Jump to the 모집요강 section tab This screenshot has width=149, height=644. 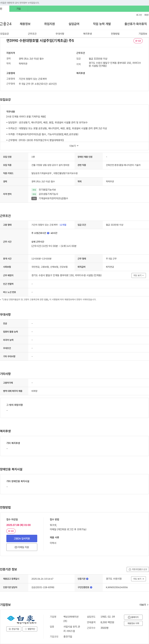coord(5,34)
